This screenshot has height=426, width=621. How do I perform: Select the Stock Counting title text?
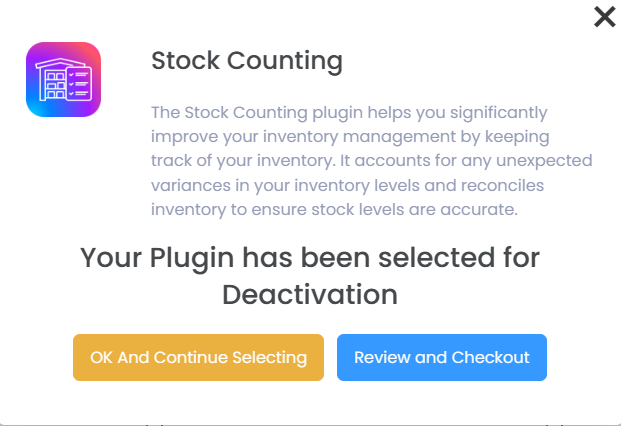pos(246,61)
